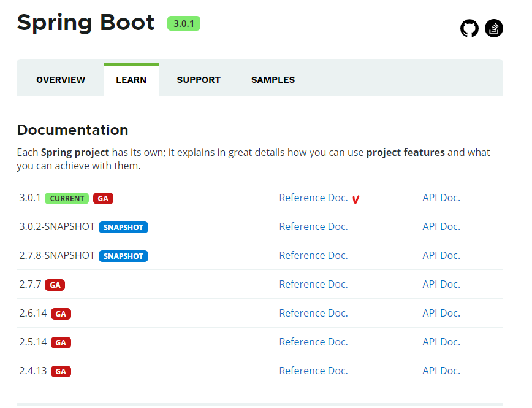Open Reference Doc. for version 3.0.1
Image resolution: width=532 pixels, height=408 pixels.
[314, 198]
